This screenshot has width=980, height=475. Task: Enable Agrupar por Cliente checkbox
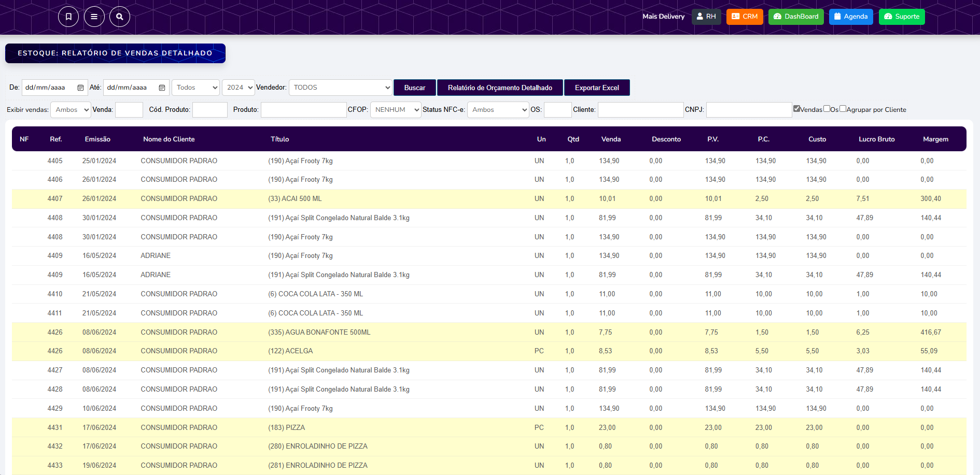point(843,108)
